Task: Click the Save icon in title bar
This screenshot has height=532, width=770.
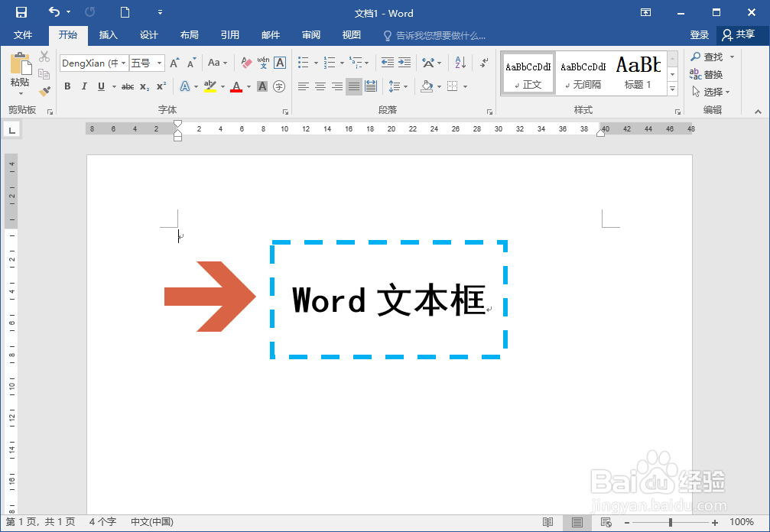Action: pyautogui.click(x=21, y=12)
